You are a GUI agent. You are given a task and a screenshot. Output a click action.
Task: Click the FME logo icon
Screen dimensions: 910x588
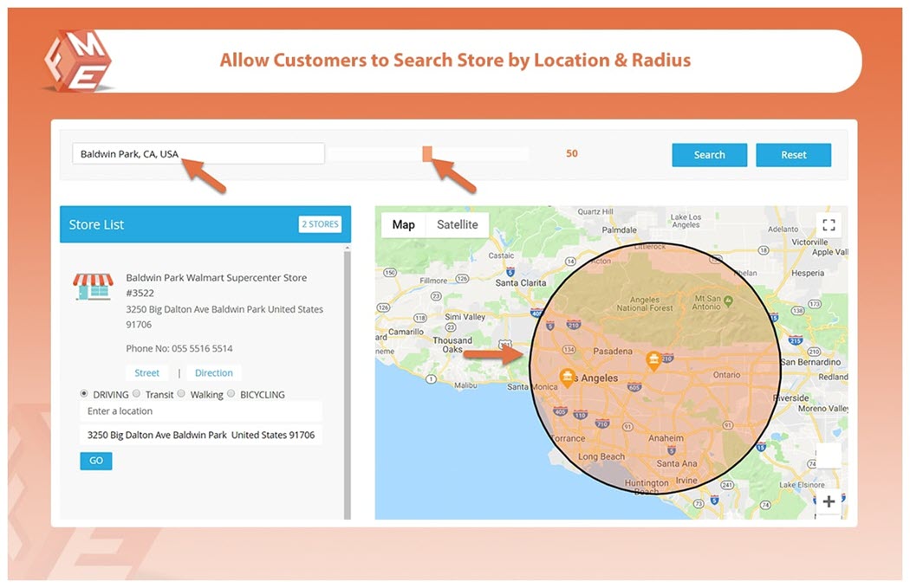click(x=76, y=61)
